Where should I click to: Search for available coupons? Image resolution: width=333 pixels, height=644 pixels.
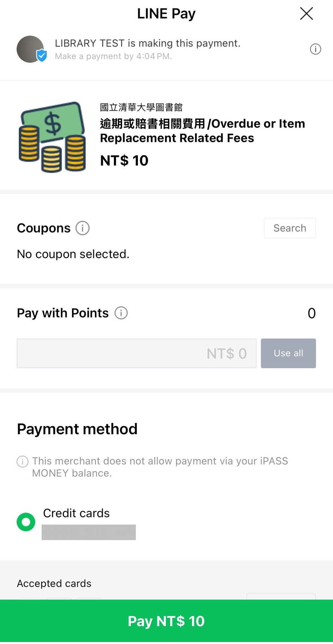[x=290, y=228]
